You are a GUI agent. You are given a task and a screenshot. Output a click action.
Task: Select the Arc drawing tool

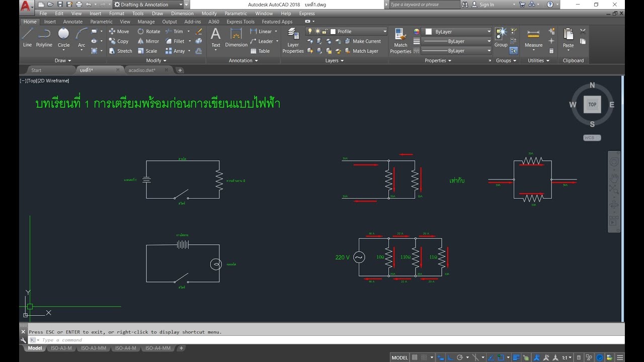[x=82, y=38]
